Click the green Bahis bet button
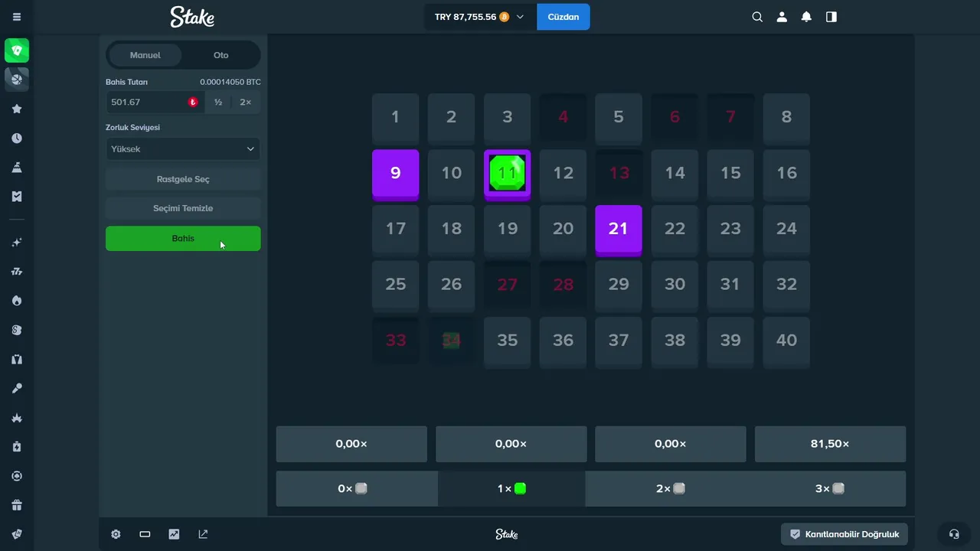 click(183, 238)
